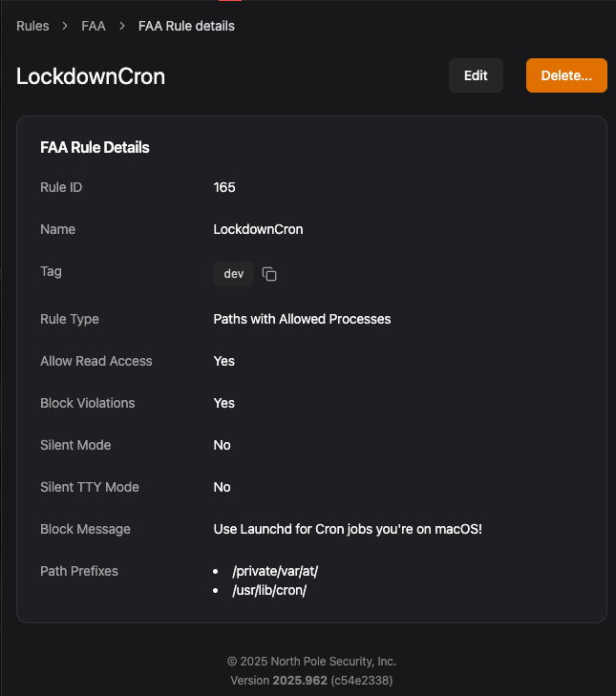Click the chevron separator after Rules breadcrumb
Screen dimensions: 616x696
[x=65, y=26]
